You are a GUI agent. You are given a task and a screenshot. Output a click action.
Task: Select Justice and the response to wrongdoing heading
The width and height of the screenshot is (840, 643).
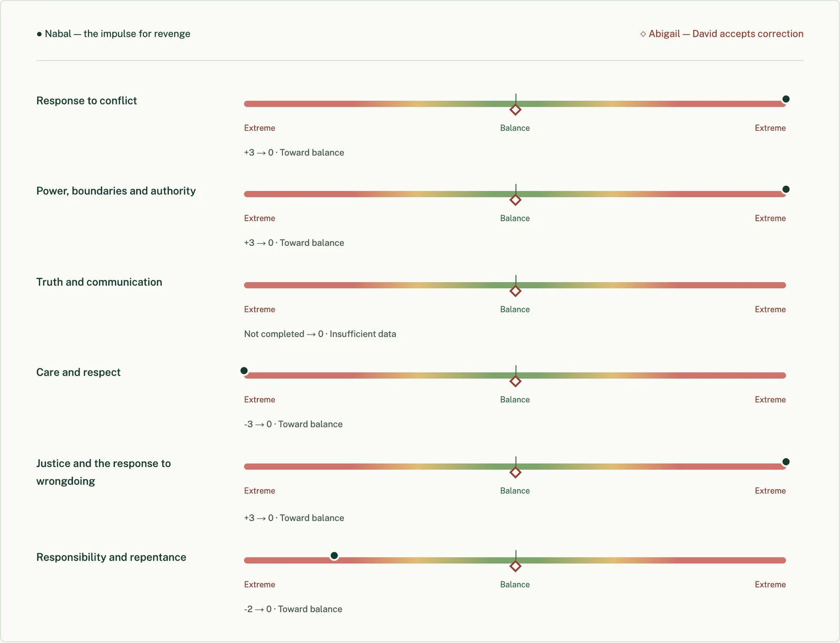click(x=103, y=472)
